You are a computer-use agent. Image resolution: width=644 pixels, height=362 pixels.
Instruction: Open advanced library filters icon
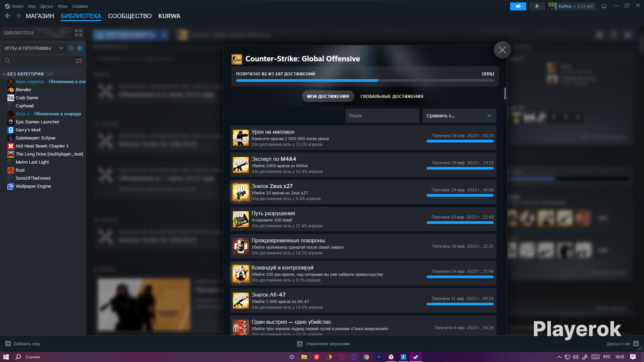pos(79,61)
